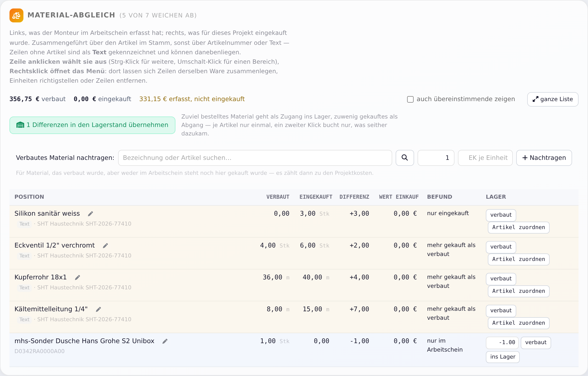
Task: Click the quantity field showing 1
Action: [x=436, y=158]
